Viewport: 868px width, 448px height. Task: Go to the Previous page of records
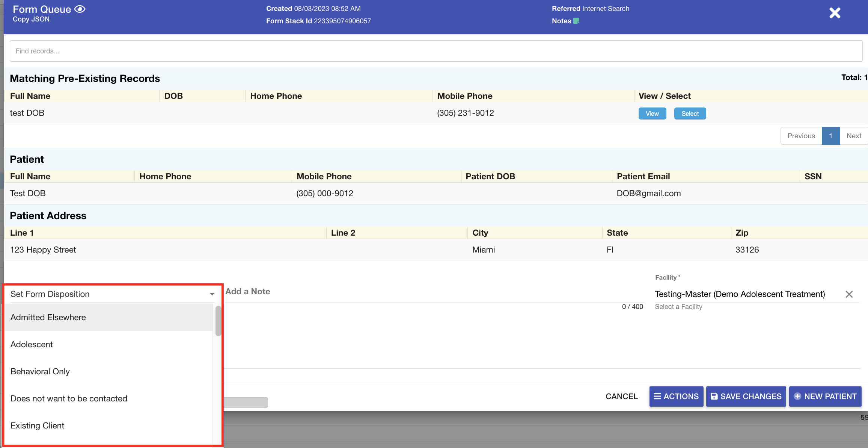pos(801,136)
